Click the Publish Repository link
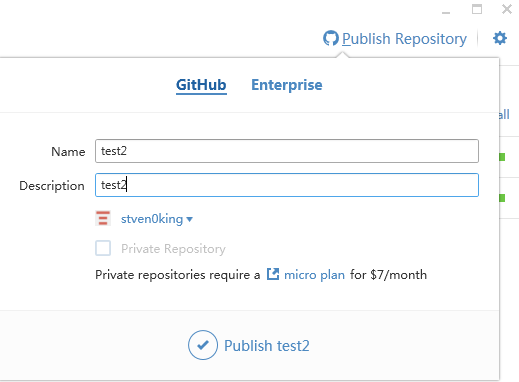 (x=404, y=39)
